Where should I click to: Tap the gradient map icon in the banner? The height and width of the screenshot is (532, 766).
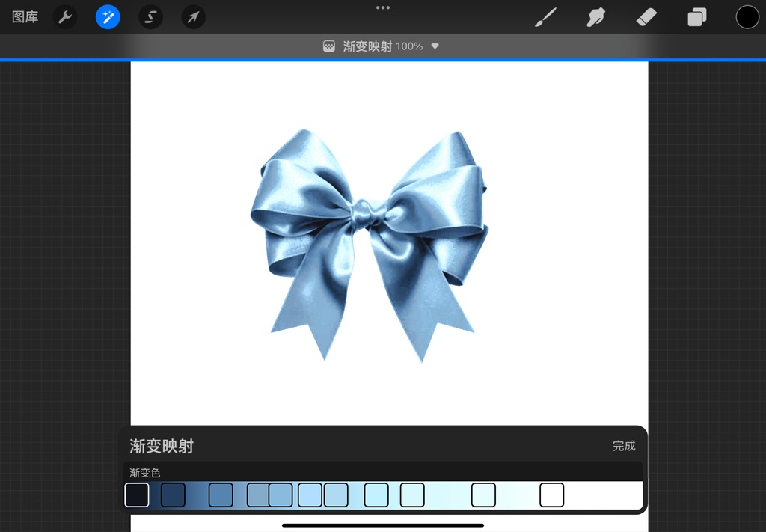click(x=328, y=46)
